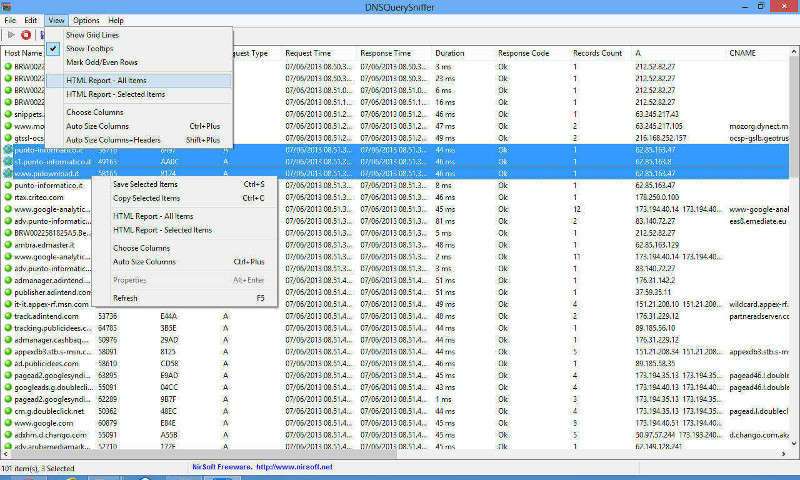Click status icon of selected www.pidownload.it row
The image size is (800, 480).
pos(8,173)
